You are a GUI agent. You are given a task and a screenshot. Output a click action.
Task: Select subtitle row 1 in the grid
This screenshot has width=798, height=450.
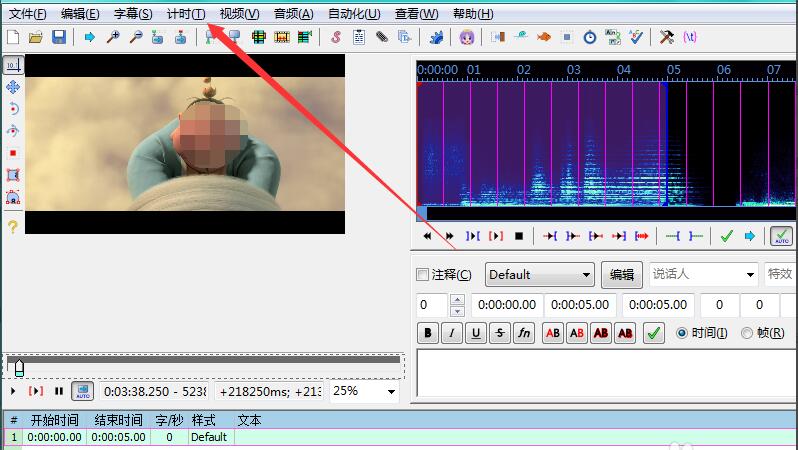pos(120,437)
